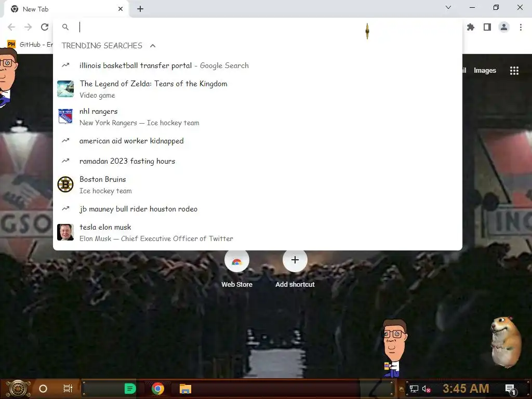Select ramadan 2023 fasting hours suggestion
This screenshot has width=532, height=399.
pyautogui.click(x=258, y=161)
